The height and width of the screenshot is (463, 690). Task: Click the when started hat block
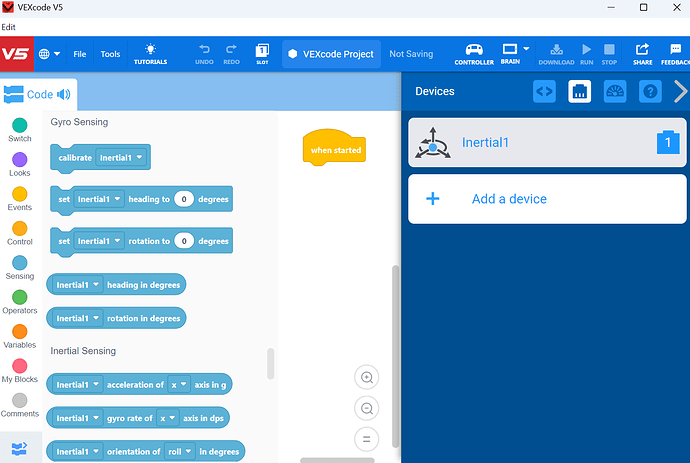(x=334, y=147)
